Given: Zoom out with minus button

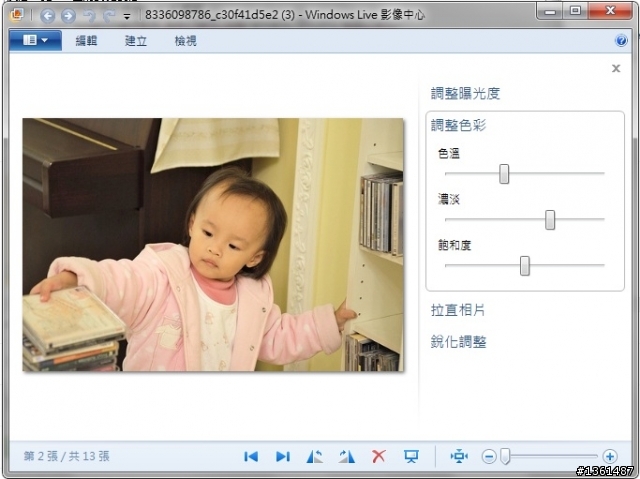Looking at the screenshot, I should tap(489, 456).
